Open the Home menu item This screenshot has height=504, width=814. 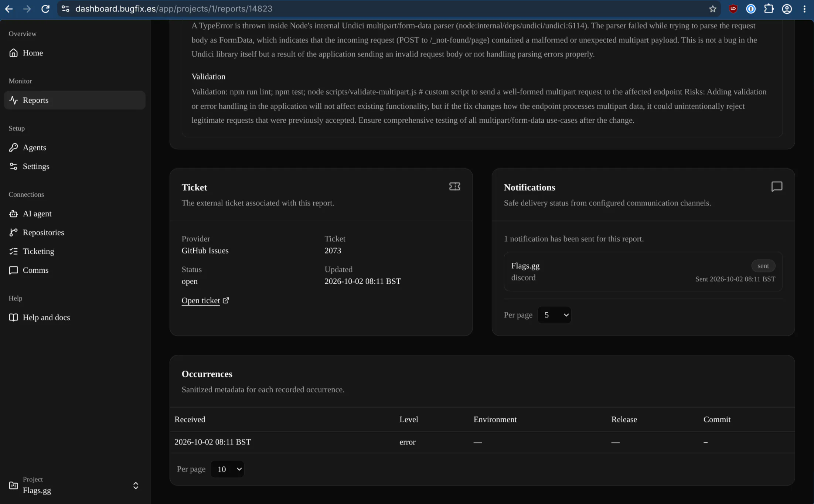pos(75,53)
